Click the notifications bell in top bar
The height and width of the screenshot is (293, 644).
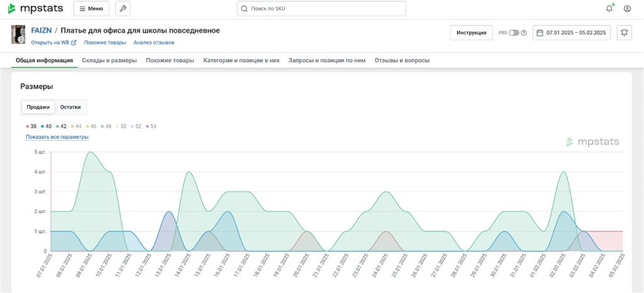[x=609, y=9]
